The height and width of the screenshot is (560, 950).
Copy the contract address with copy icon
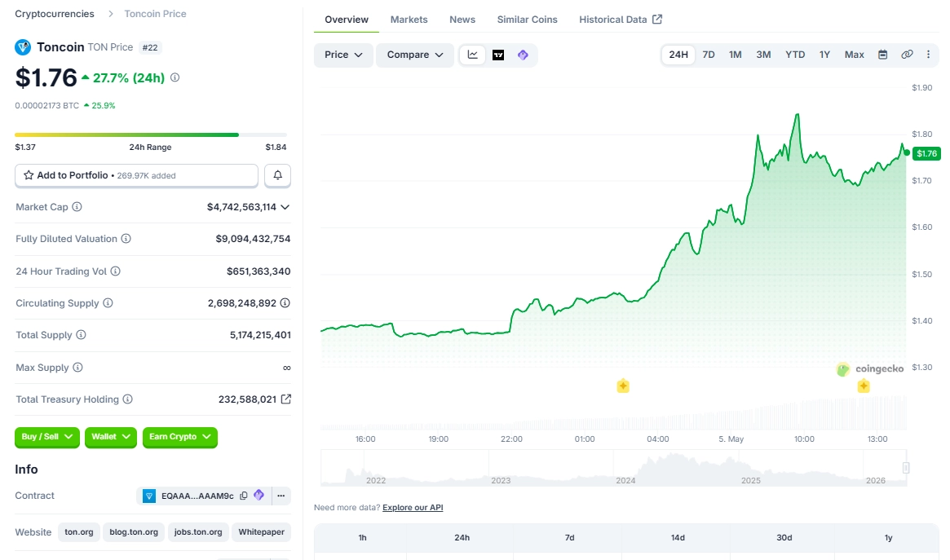(x=244, y=496)
